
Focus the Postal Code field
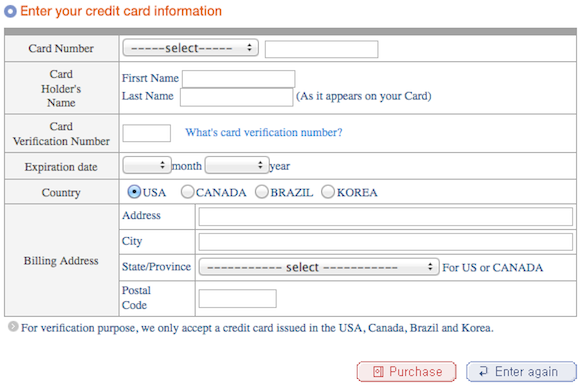(237, 299)
